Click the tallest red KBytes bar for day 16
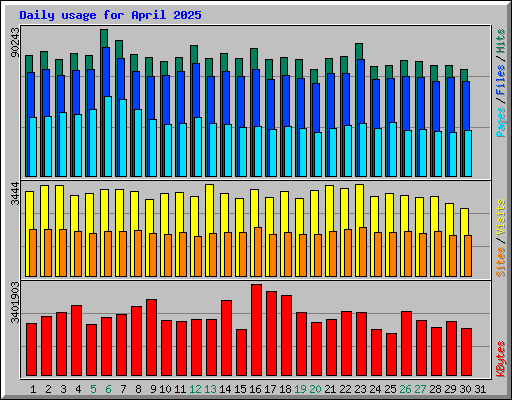The width and height of the screenshot is (512, 400). [256, 330]
